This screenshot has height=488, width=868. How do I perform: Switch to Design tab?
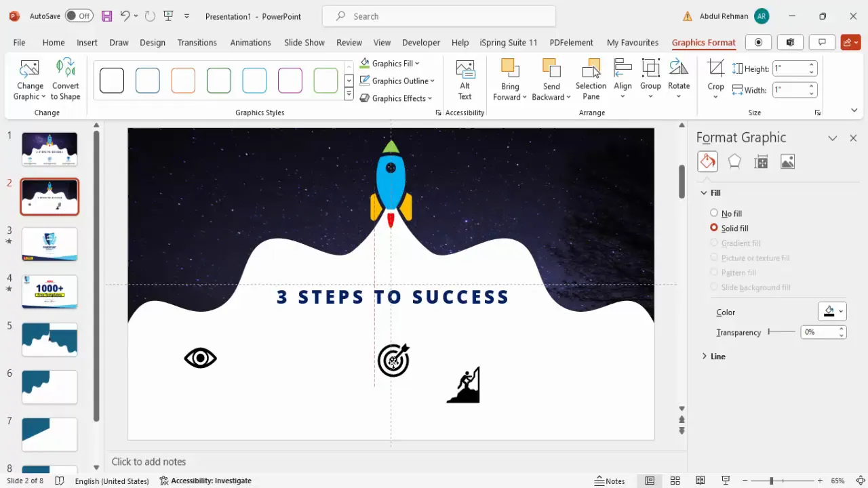pyautogui.click(x=153, y=42)
